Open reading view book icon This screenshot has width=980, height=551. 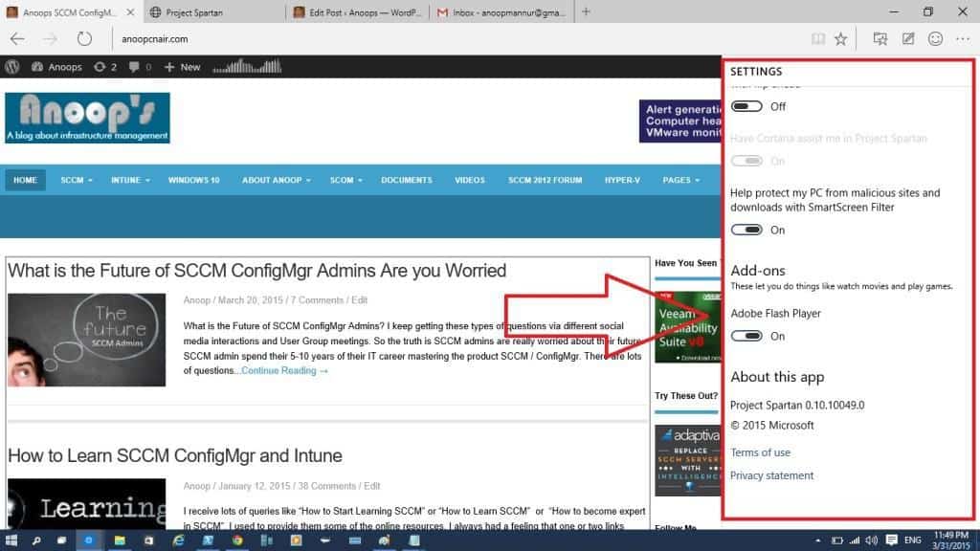[816, 39]
